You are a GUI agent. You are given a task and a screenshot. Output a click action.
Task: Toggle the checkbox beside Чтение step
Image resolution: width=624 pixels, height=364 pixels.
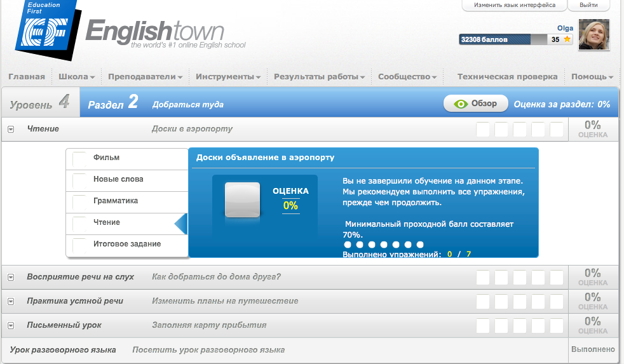[x=79, y=224]
